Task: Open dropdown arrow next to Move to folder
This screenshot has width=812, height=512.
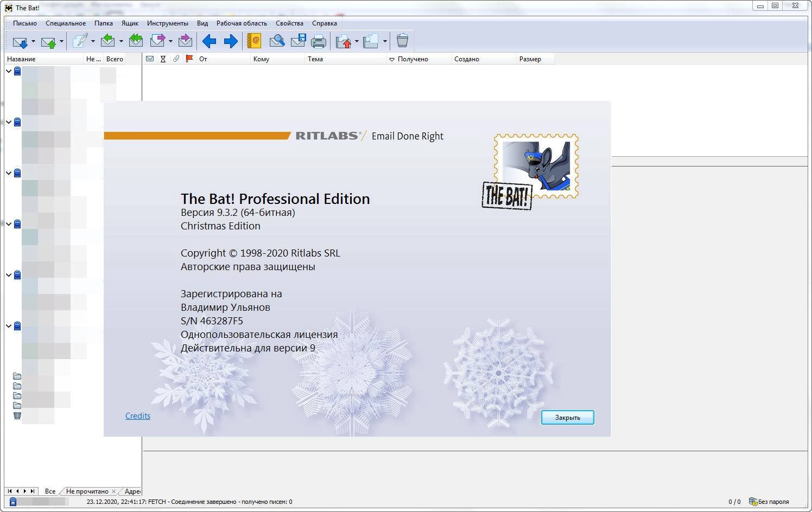Action: click(357, 41)
